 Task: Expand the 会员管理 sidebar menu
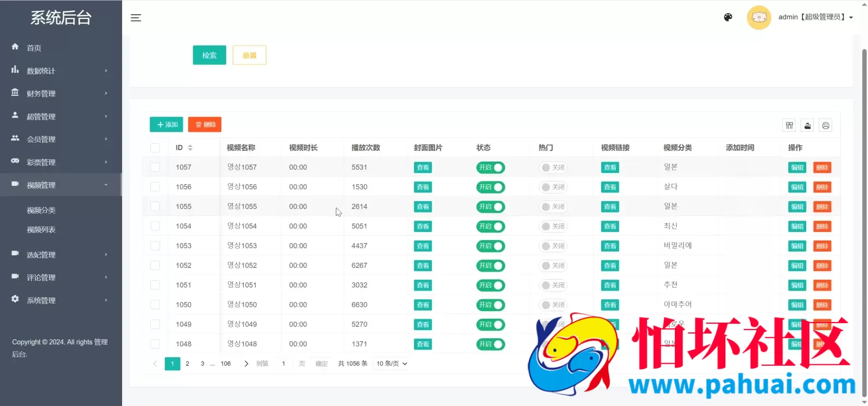tap(61, 139)
